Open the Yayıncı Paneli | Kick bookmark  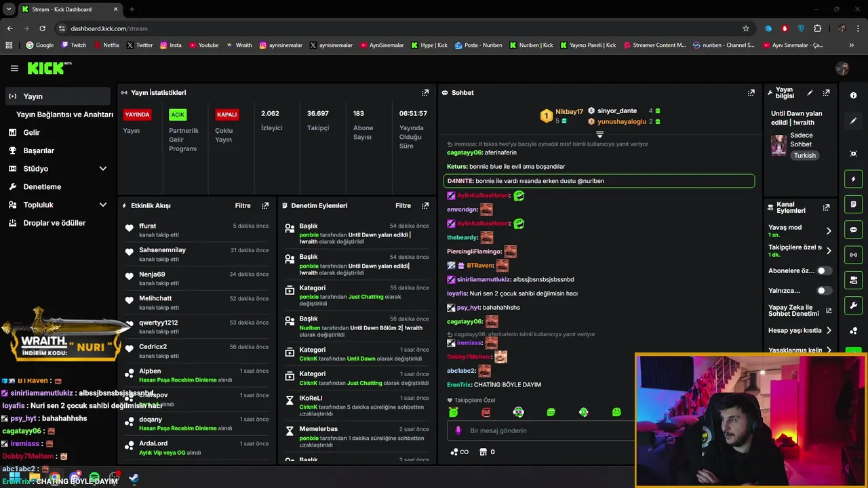point(588,45)
